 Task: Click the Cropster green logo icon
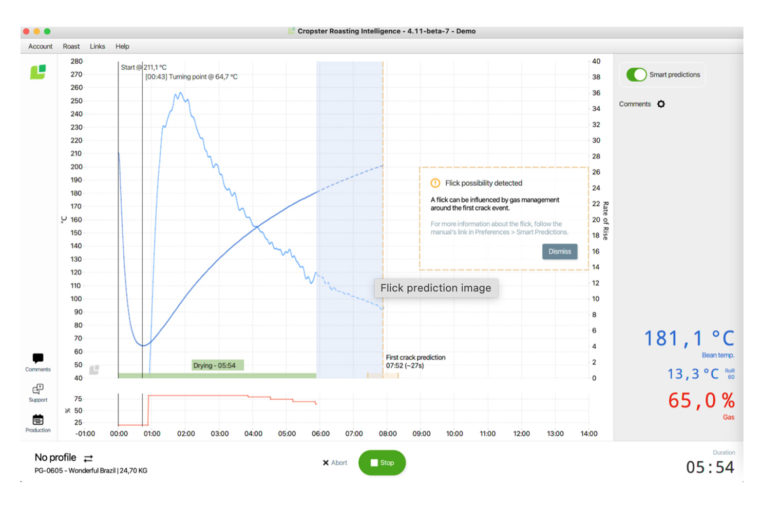(38, 72)
